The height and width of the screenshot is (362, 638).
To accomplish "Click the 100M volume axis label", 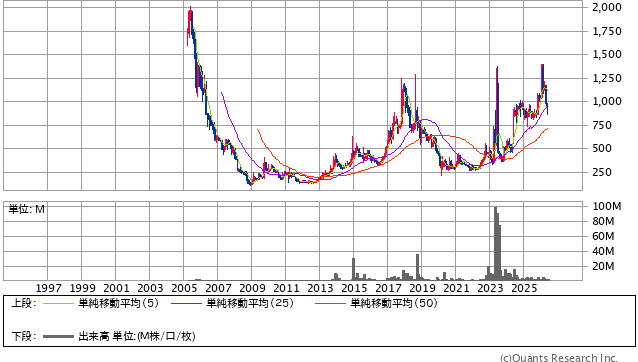I will pyautogui.click(x=607, y=206).
